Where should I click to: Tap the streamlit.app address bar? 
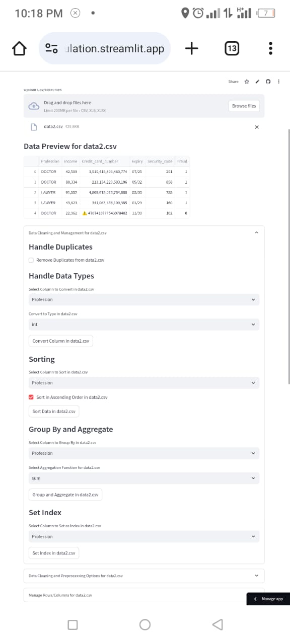(x=105, y=48)
